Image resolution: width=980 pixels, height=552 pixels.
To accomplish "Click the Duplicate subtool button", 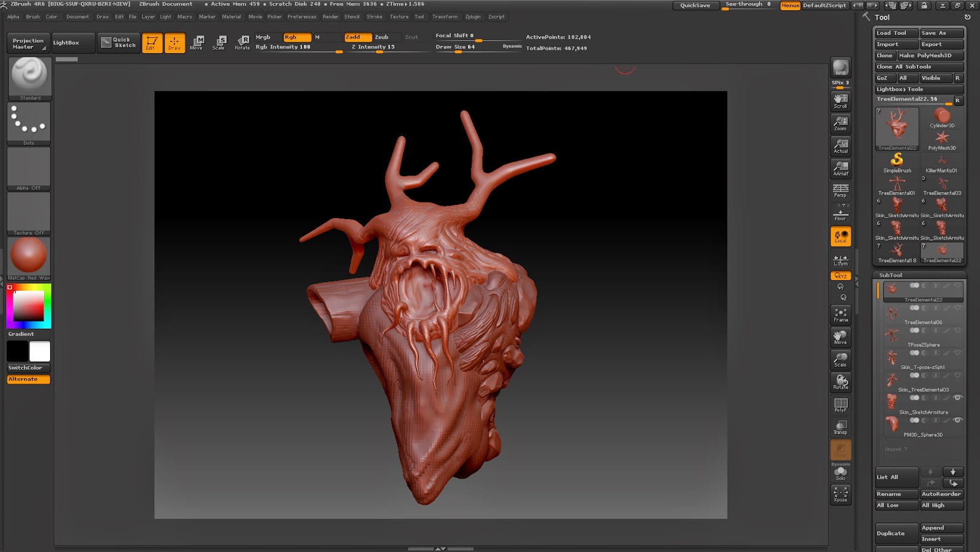I will 895,533.
